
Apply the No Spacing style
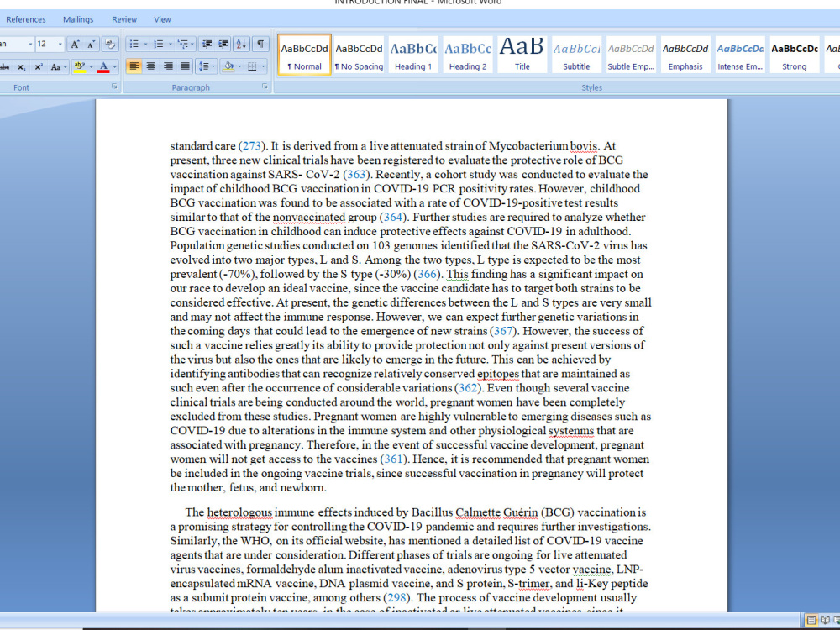click(x=359, y=55)
